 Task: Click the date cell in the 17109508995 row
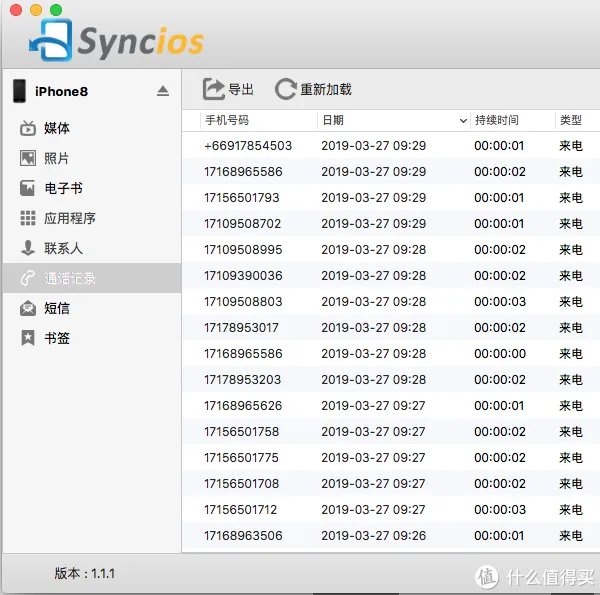point(373,249)
